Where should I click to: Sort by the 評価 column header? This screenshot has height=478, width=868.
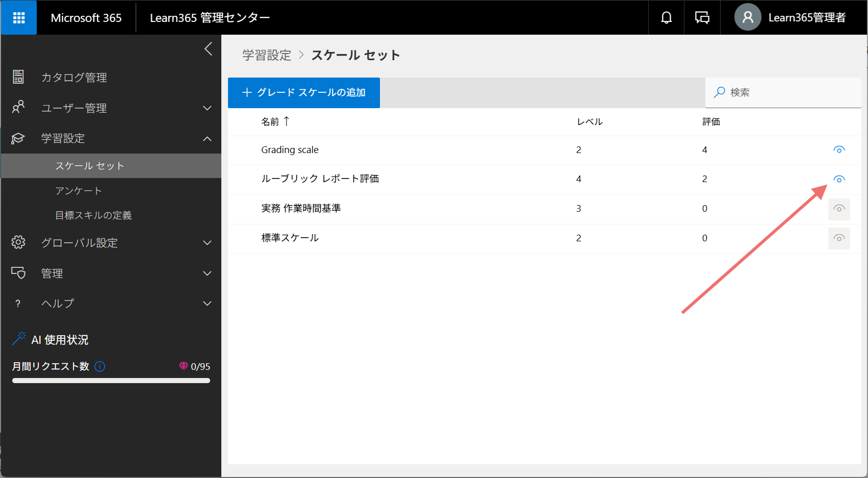click(711, 121)
